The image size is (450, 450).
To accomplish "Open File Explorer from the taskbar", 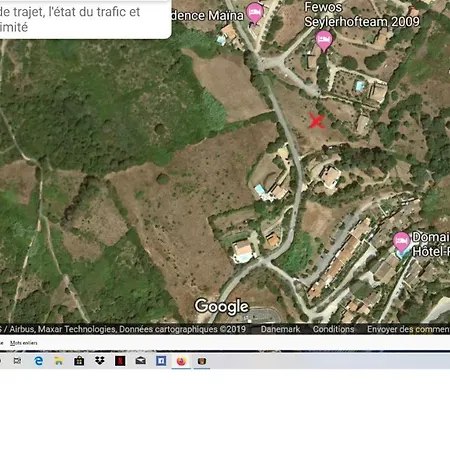I will pyautogui.click(x=59, y=361).
